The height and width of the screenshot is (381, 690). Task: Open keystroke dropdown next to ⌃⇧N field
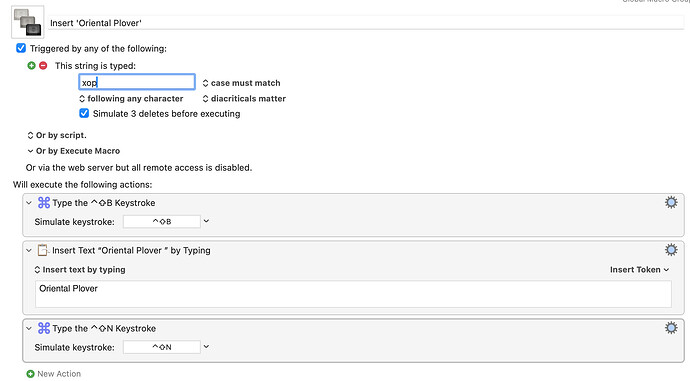(x=206, y=346)
